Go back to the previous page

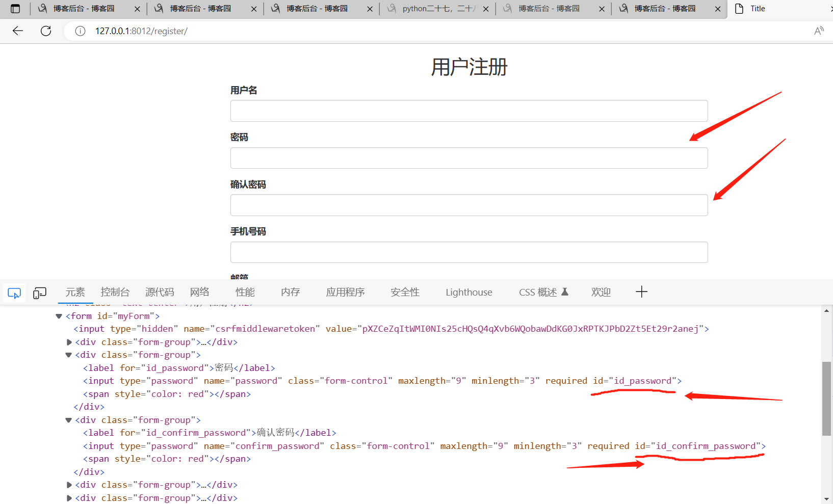18,31
